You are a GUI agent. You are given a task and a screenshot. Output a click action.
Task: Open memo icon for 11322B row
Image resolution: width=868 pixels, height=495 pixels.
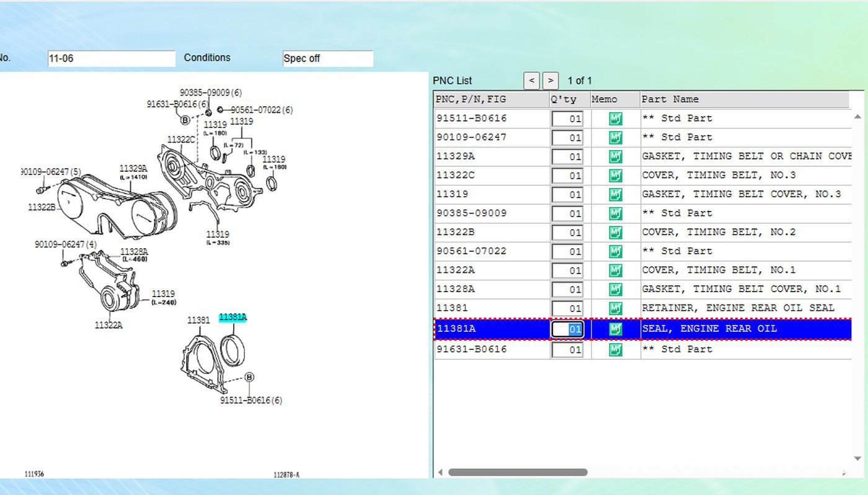point(615,232)
